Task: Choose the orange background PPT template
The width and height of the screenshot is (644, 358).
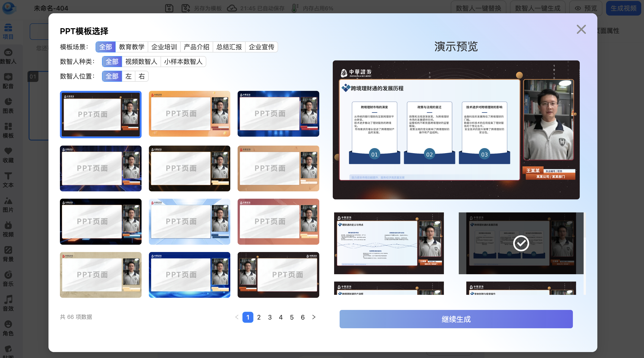Action: coord(189,114)
